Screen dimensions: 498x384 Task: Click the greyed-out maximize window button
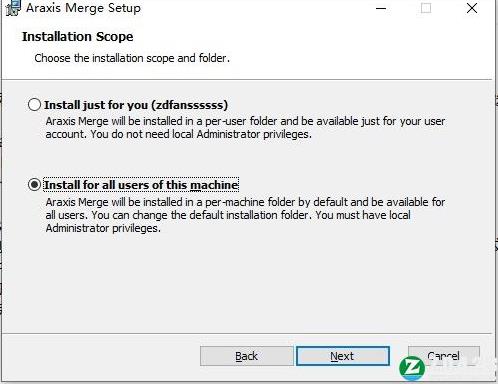coord(426,8)
